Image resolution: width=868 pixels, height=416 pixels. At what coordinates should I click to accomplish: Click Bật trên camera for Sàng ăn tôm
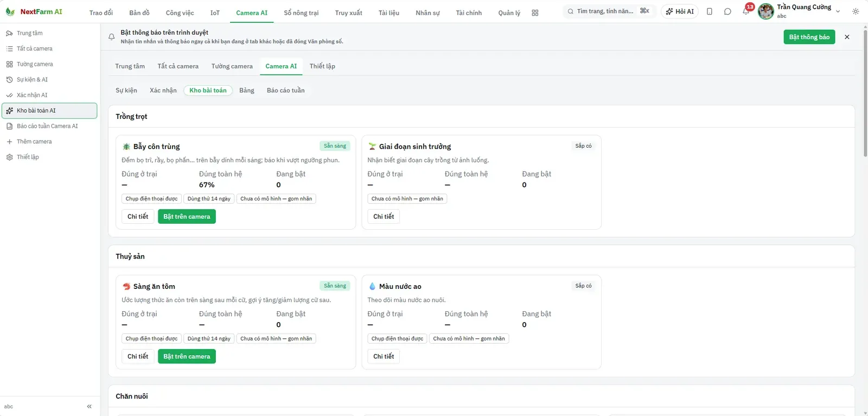[x=187, y=357]
